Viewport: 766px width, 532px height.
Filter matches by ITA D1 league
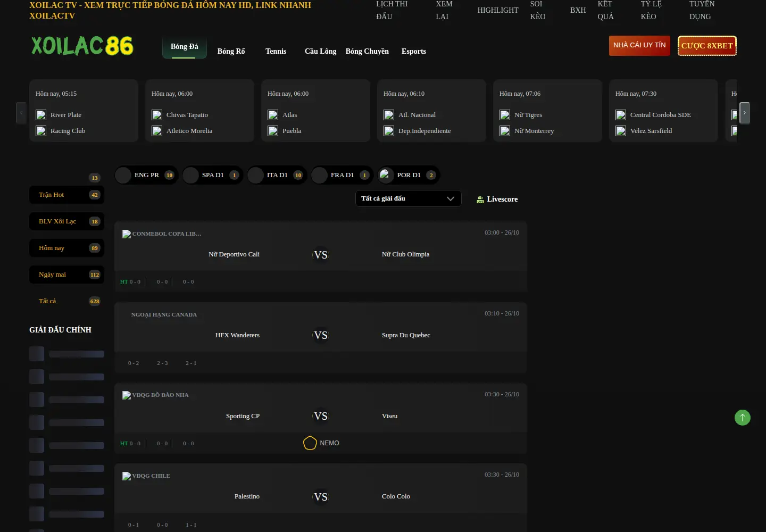tap(278, 175)
